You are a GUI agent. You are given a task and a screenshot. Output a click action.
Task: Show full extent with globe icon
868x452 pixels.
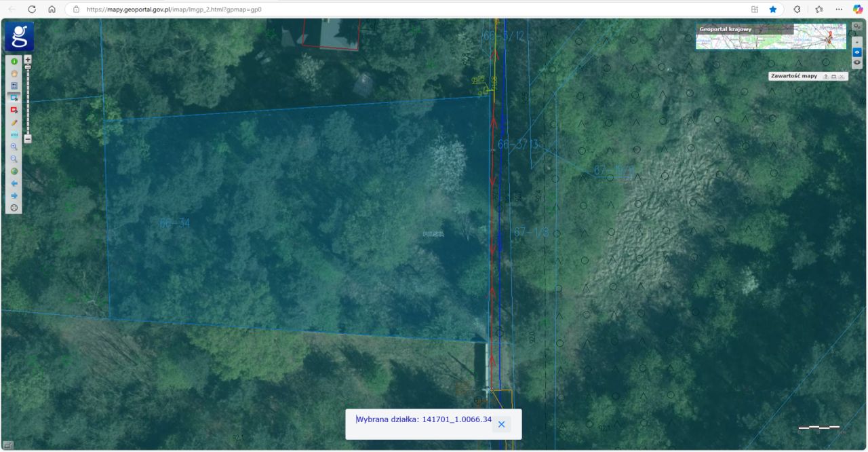coord(14,171)
